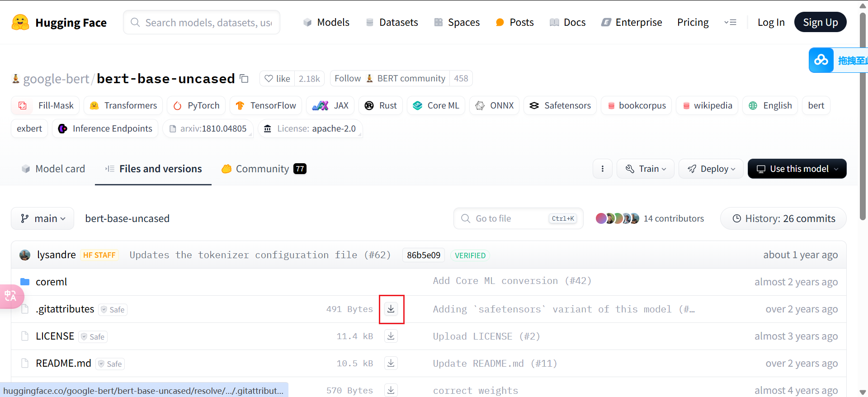Click the Rust tag
The height and width of the screenshot is (397, 868).
[381, 105]
